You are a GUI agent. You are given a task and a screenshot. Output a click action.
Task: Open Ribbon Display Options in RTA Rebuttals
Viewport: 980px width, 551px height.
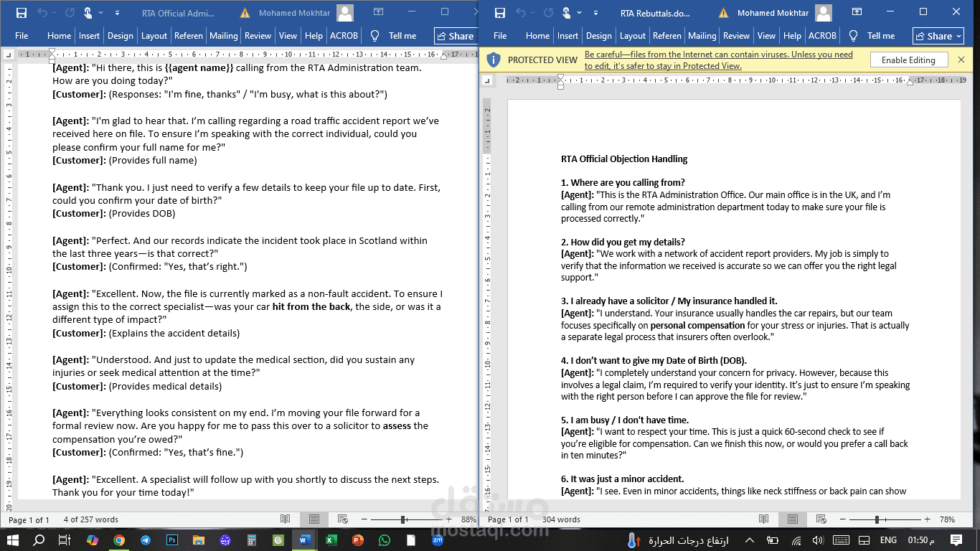click(857, 12)
